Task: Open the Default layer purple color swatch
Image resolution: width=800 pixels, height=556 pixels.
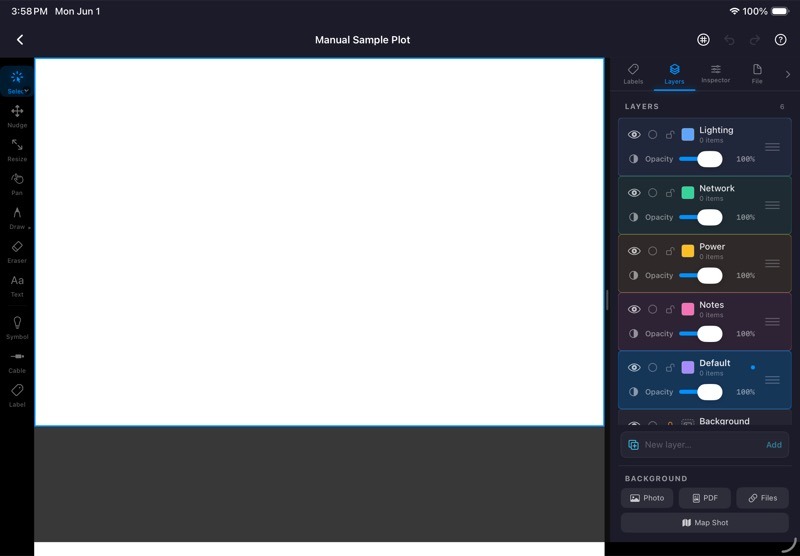Action: (x=688, y=367)
